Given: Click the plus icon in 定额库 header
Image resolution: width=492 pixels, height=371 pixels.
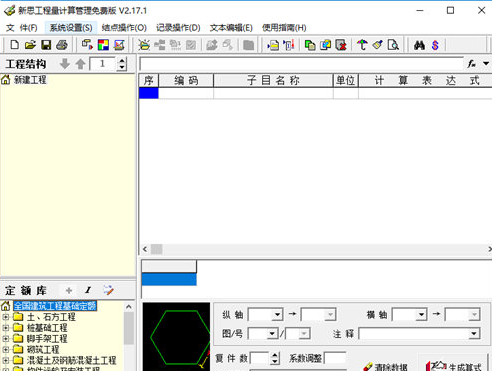Looking at the screenshot, I should pos(69,291).
